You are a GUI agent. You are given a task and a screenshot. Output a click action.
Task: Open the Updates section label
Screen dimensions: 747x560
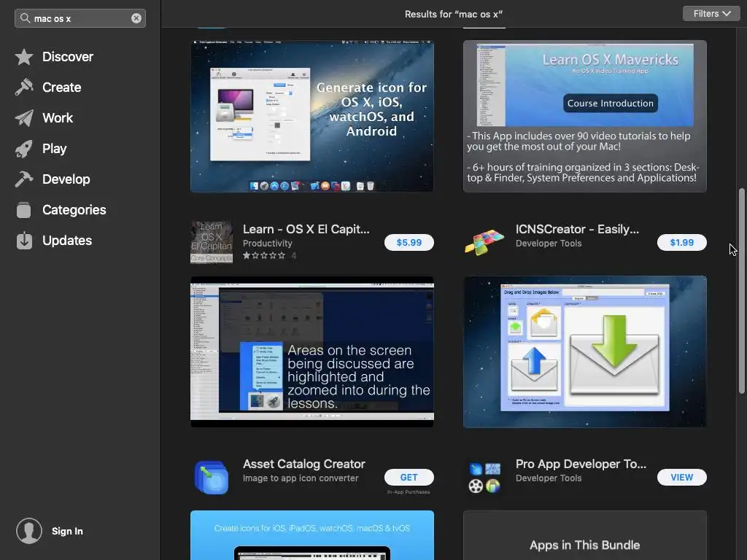[x=67, y=241]
